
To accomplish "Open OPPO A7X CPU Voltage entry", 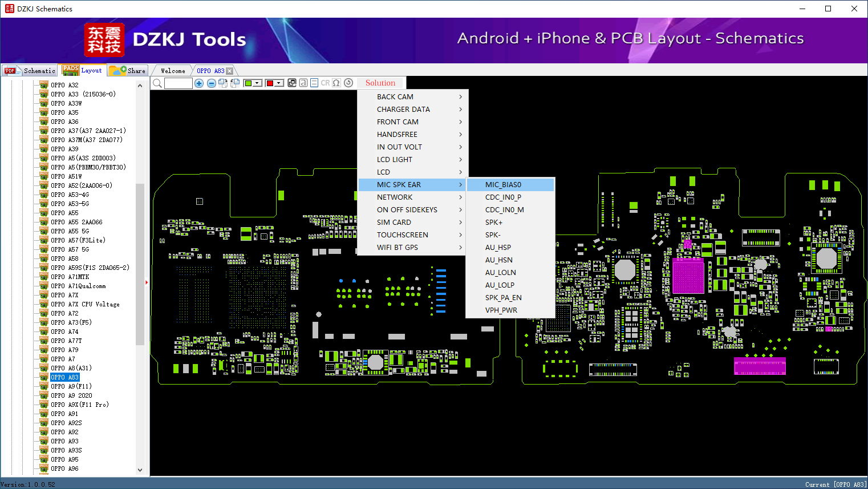I will (x=85, y=304).
